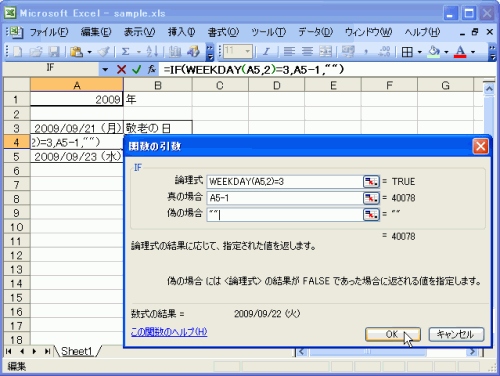This screenshot has width=500, height=376.
Task: Open the Fill Color dropdown arrow
Action: [446, 52]
